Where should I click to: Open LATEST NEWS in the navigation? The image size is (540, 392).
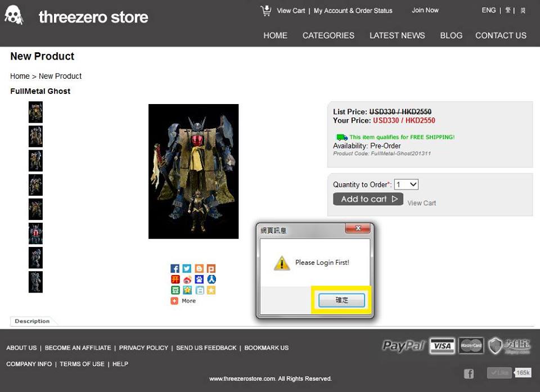click(x=397, y=35)
